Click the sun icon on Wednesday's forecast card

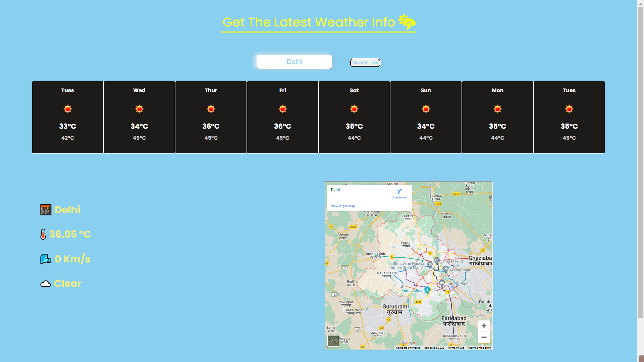pyautogui.click(x=139, y=109)
